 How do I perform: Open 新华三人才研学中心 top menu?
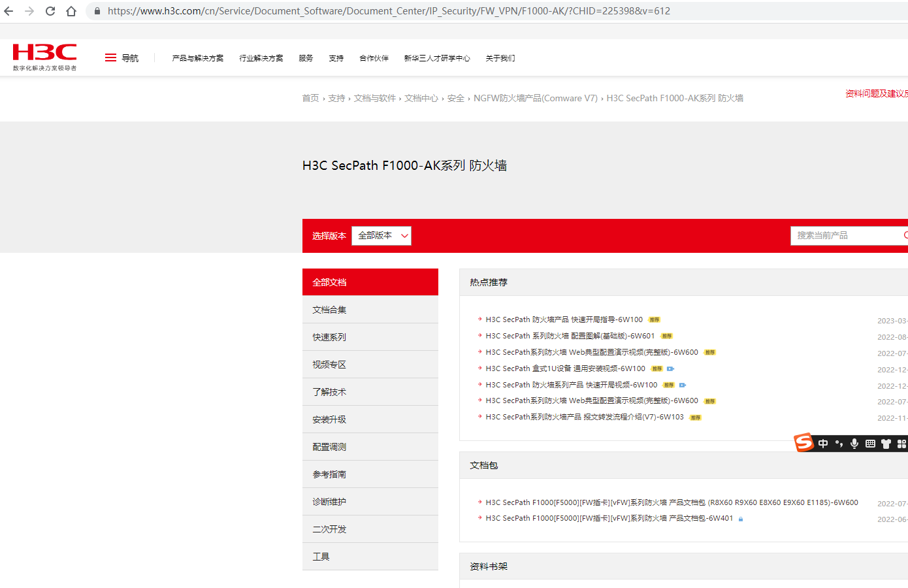click(x=437, y=58)
